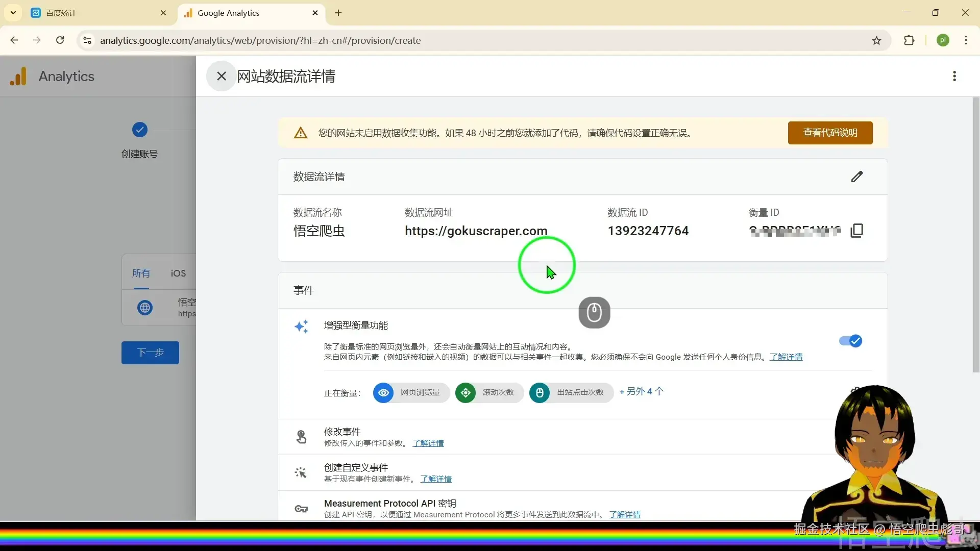Select the globe icon beside 悟空爬虫 stream
980x551 pixels.
point(145,308)
